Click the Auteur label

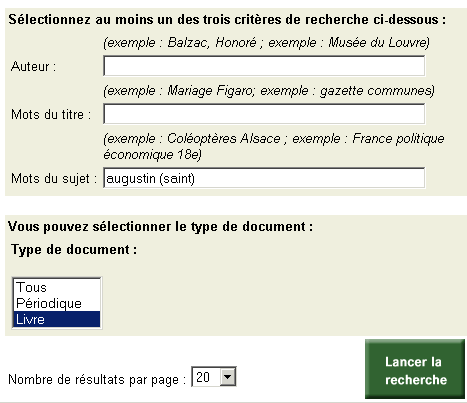pos(33,66)
